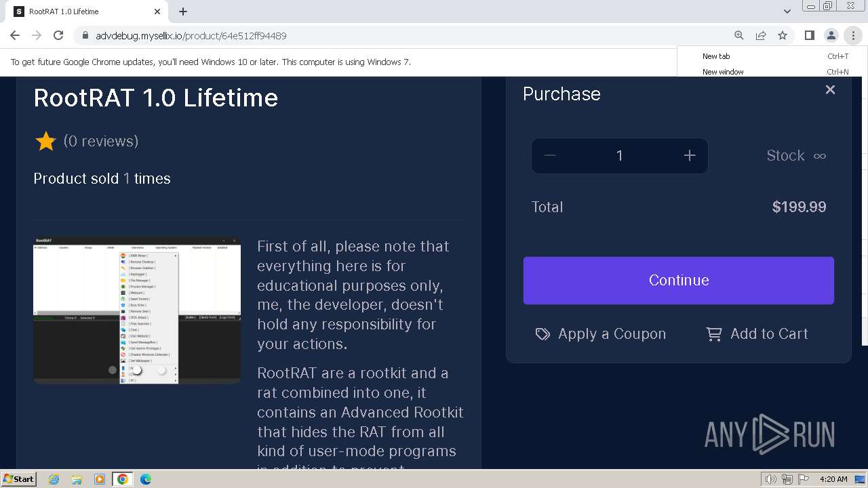868x488 pixels.
Task: Close the Purchase panel with X
Action: tap(830, 89)
